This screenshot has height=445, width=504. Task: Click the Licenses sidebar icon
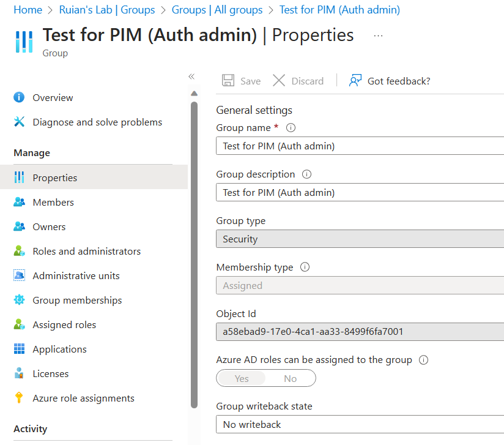coord(18,373)
